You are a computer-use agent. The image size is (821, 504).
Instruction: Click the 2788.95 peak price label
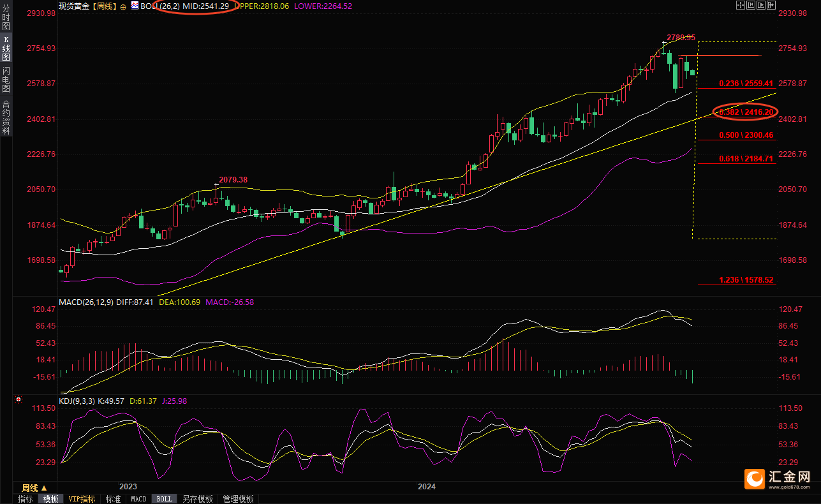tap(681, 38)
